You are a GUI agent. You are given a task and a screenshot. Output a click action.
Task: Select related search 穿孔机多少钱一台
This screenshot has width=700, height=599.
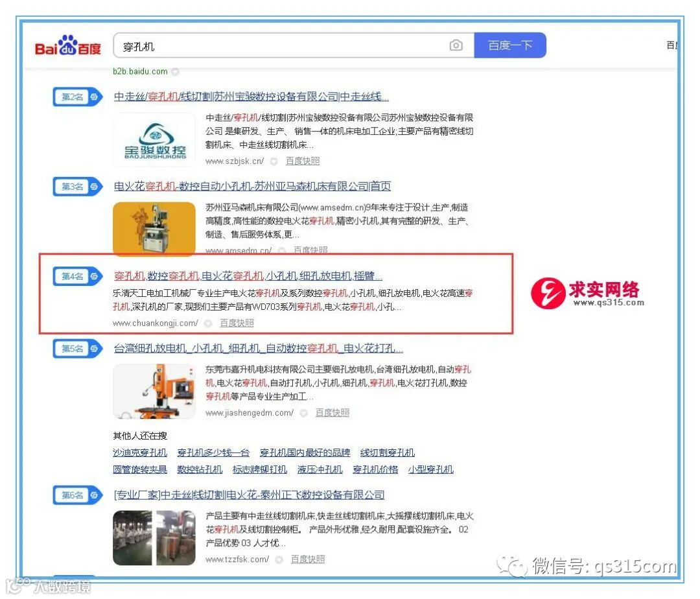(213, 452)
